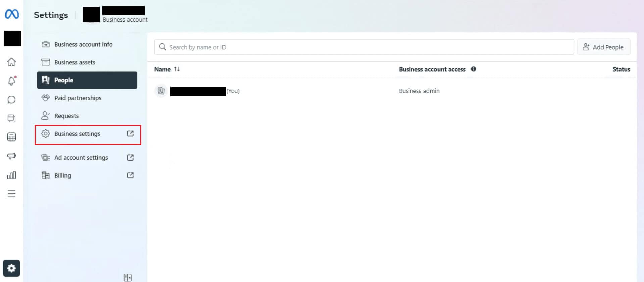Screen dimensions: 644x282
Task: Open the All tools hamburger menu
Action: (x=11, y=193)
